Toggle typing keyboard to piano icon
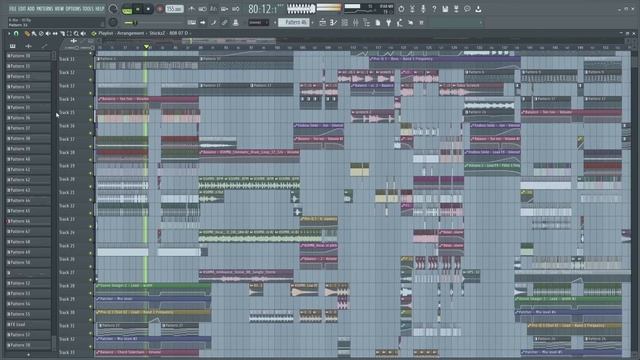 click(192, 22)
